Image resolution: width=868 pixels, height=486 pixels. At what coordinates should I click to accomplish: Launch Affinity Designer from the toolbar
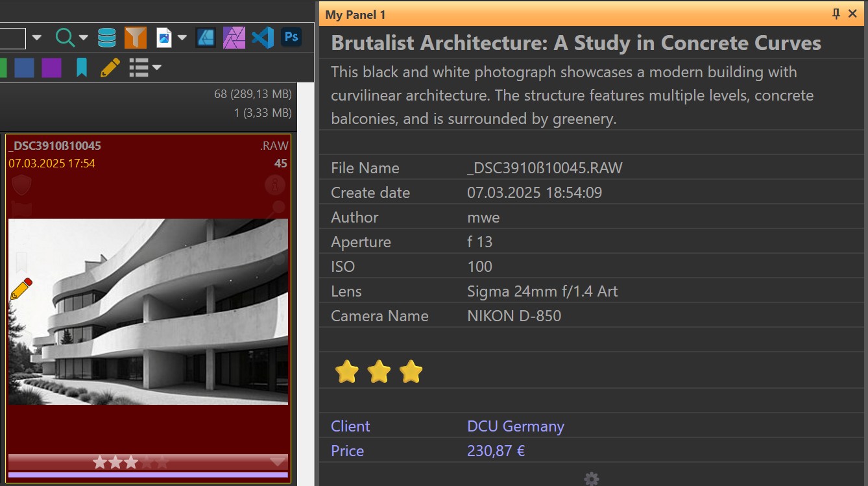tap(205, 38)
